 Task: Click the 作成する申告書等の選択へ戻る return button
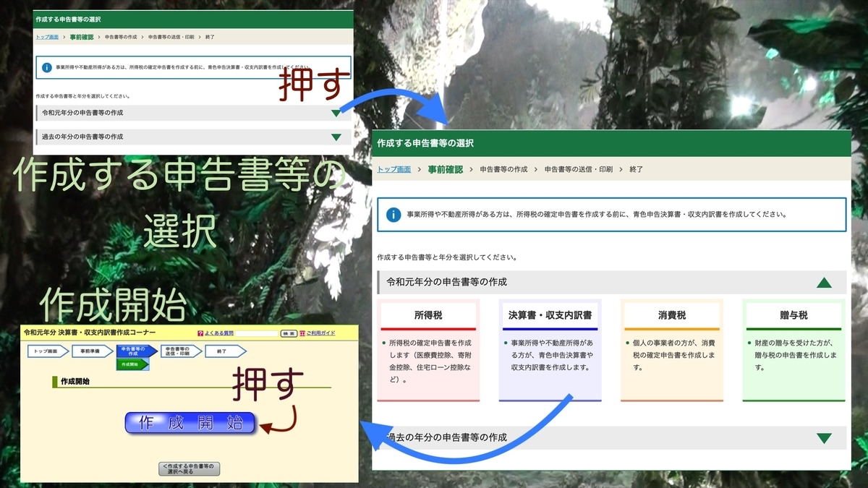188,468
